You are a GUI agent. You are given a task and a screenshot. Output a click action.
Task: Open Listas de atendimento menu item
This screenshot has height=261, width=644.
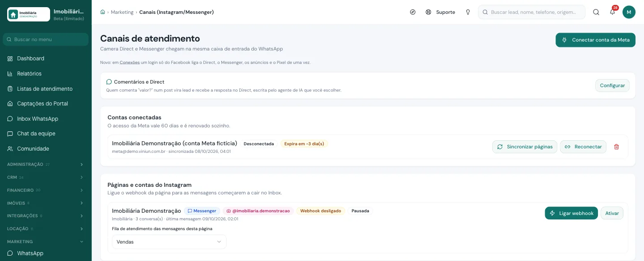(x=46, y=89)
